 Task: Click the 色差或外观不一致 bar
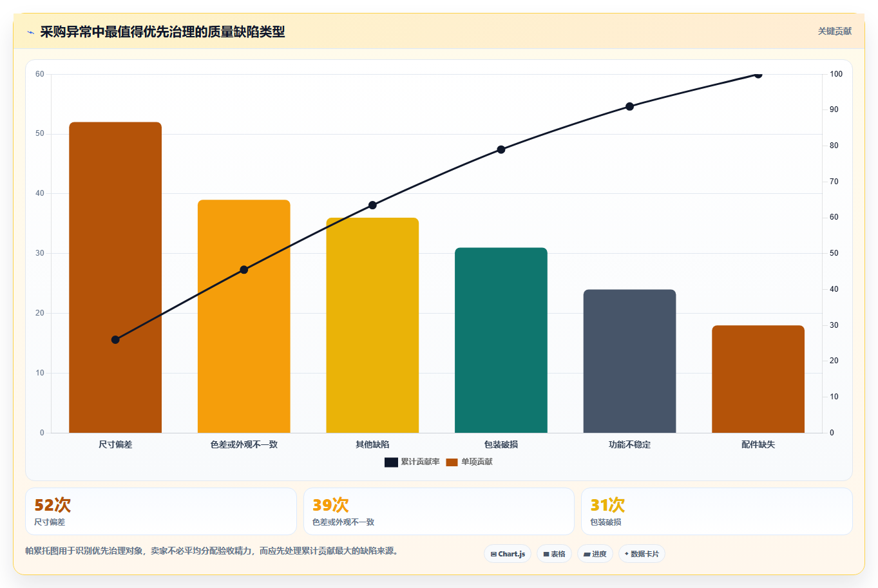click(244, 316)
